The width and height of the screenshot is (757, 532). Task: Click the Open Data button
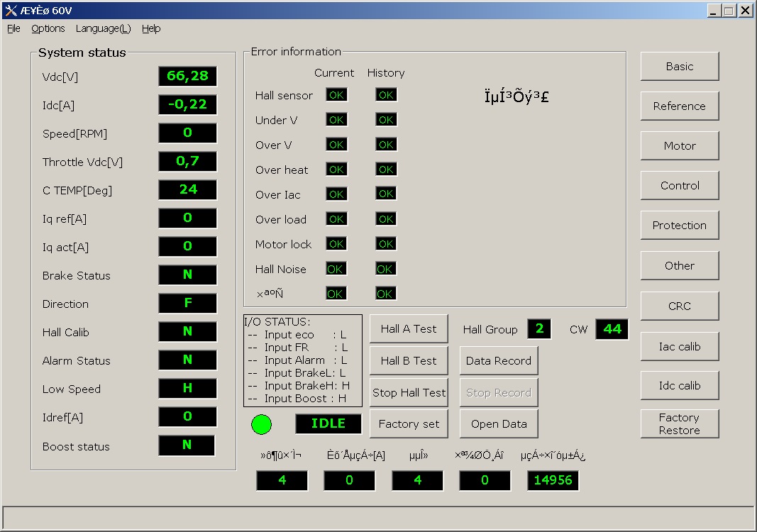[498, 424]
